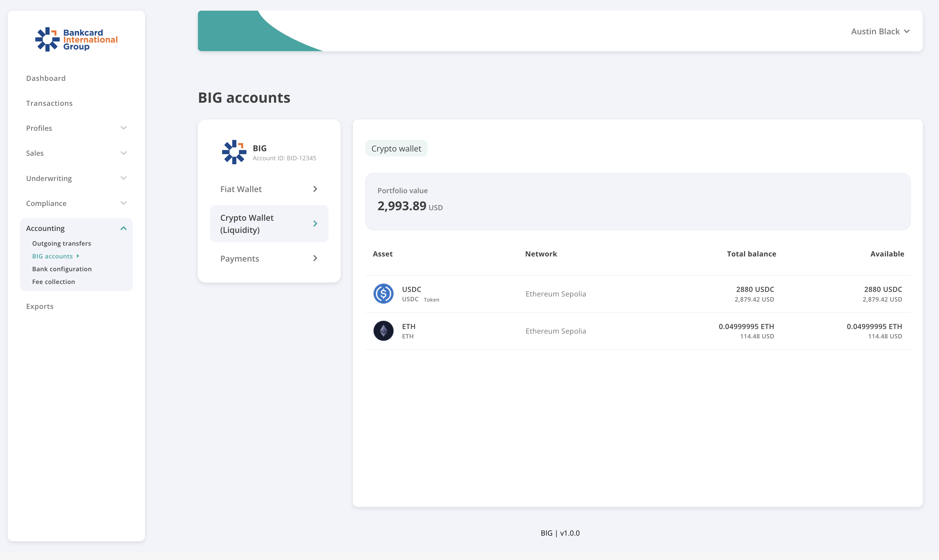Click the ETH asset name
This screenshot has height=560, width=939.
pyautogui.click(x=409, y=327)
